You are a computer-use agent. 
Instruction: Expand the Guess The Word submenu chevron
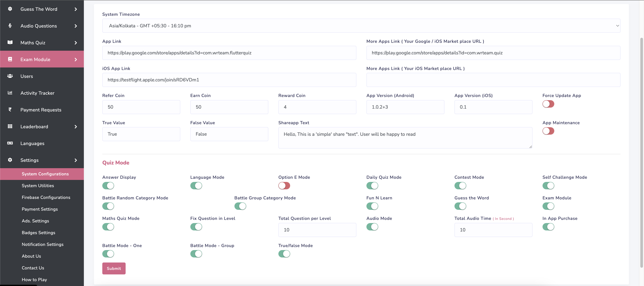tap(76, 9)
